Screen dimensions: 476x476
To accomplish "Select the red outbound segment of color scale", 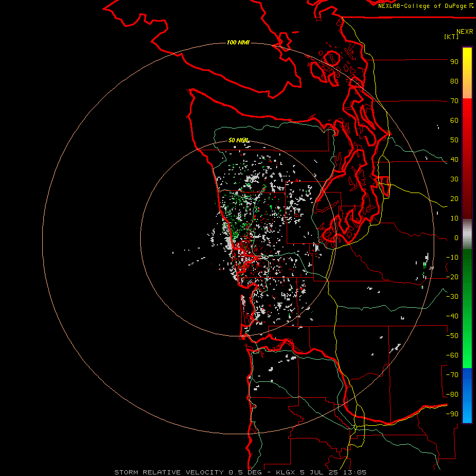I will pyautogui.click(x=467, y=159).
